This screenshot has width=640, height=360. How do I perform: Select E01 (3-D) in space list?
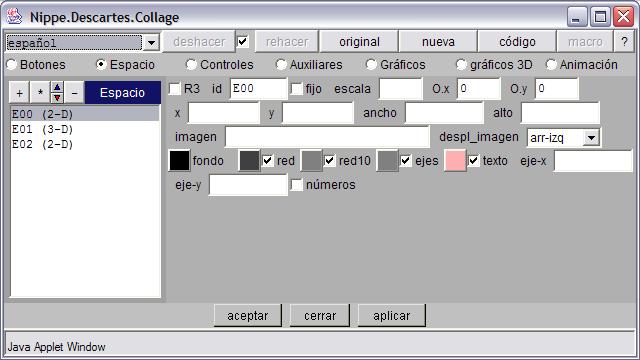(85, 129)
